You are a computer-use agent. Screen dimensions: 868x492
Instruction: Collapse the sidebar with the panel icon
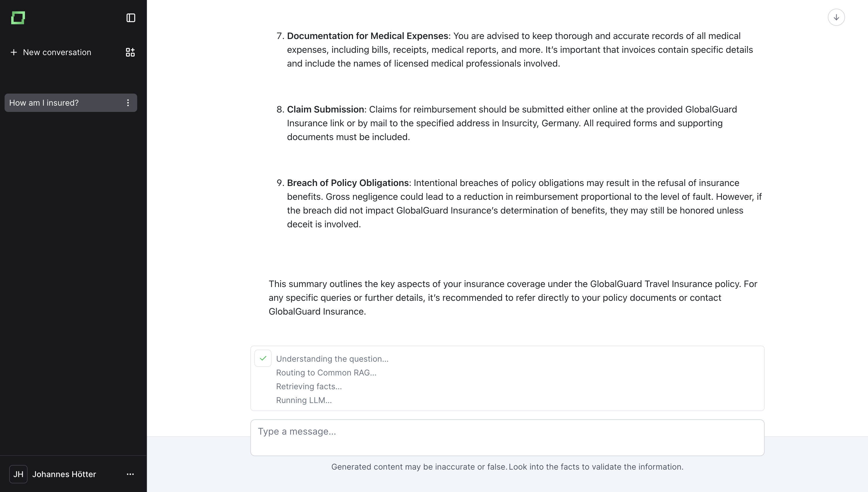[x=131, y=18]
